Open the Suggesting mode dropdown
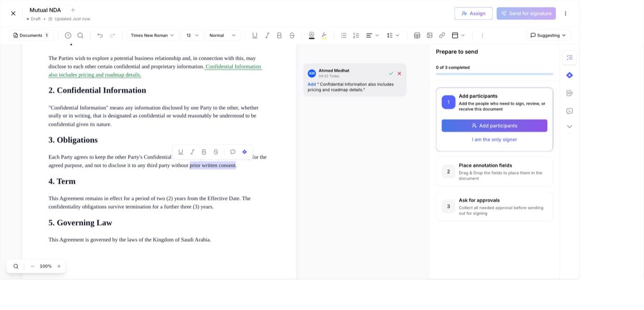The width and height of the screenshot is (644, 310). (x=548, y=35)
